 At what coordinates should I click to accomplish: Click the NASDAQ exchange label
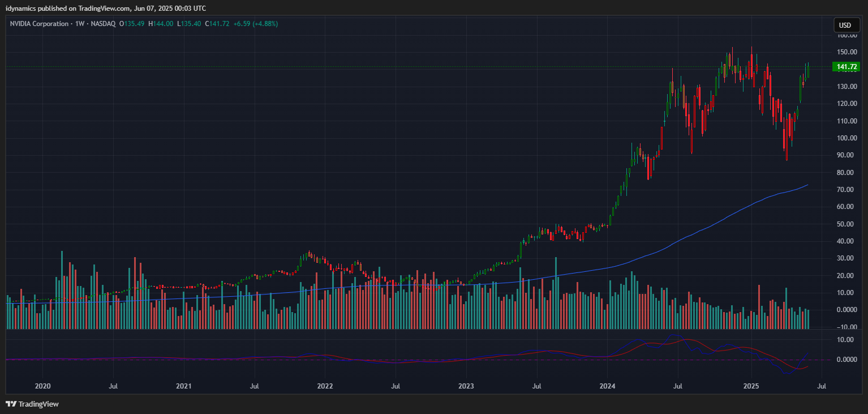tap(103, 24)
